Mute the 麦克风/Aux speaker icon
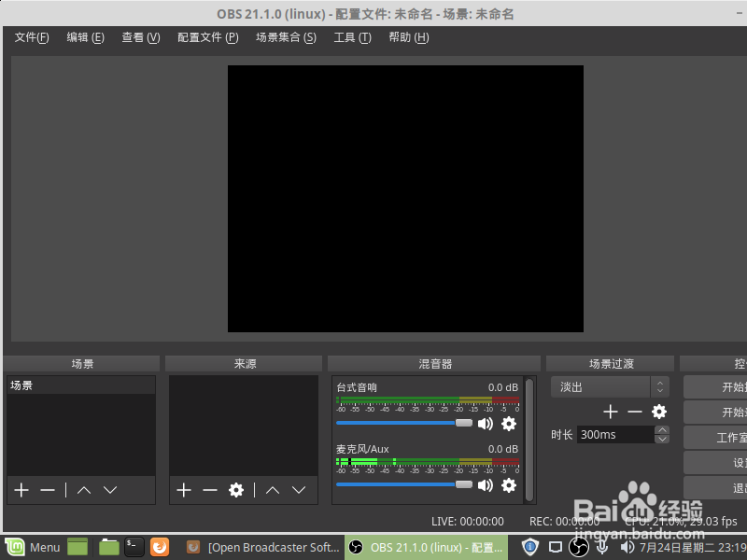 coord(485,485)
